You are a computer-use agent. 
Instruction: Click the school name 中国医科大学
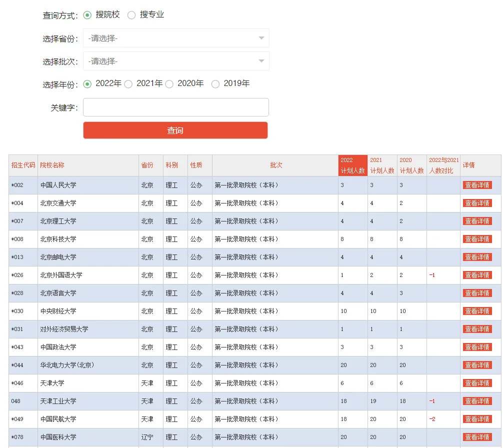point(58,437)
